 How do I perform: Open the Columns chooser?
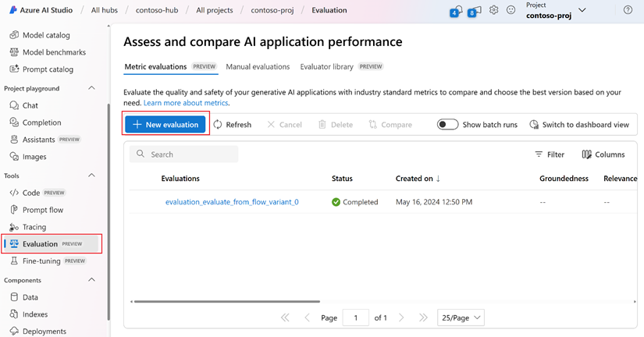[x=603, y=154]
